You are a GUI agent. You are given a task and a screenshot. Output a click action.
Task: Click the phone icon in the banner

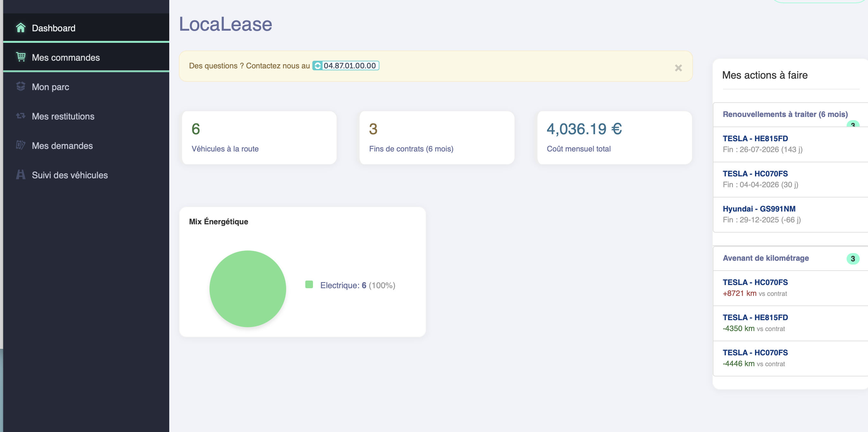(317, 66)
